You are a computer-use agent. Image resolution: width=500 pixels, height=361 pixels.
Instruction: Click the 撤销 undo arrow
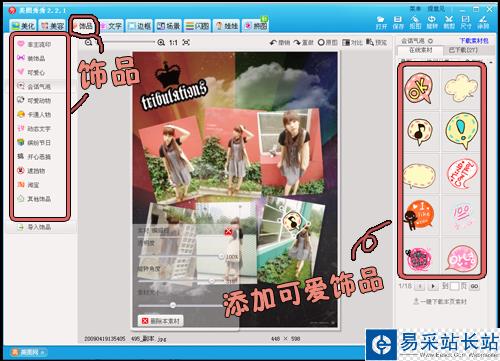tap(280, 43)
